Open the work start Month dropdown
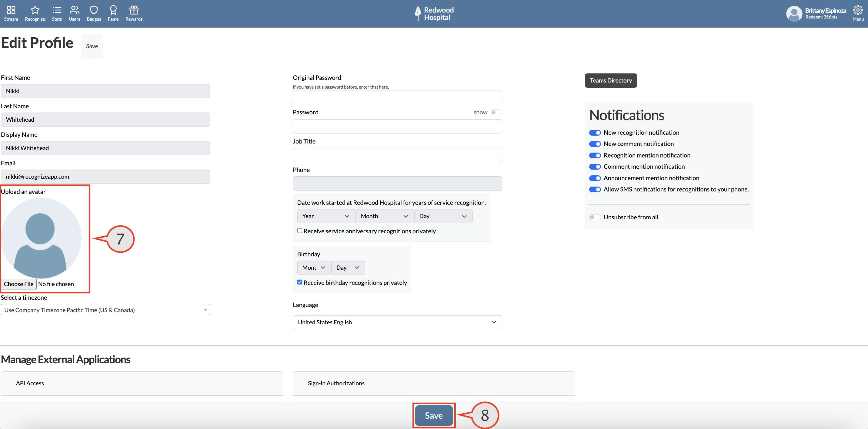 coord(385,216)
